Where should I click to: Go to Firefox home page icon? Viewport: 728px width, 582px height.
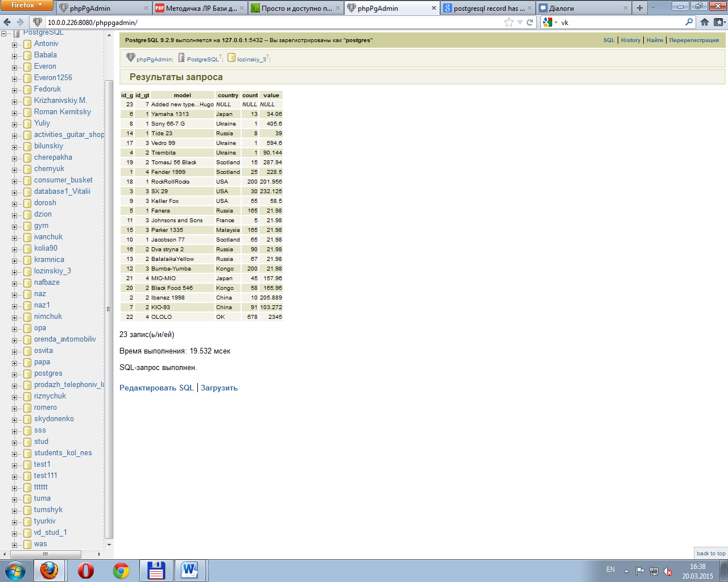pos(705,22)
